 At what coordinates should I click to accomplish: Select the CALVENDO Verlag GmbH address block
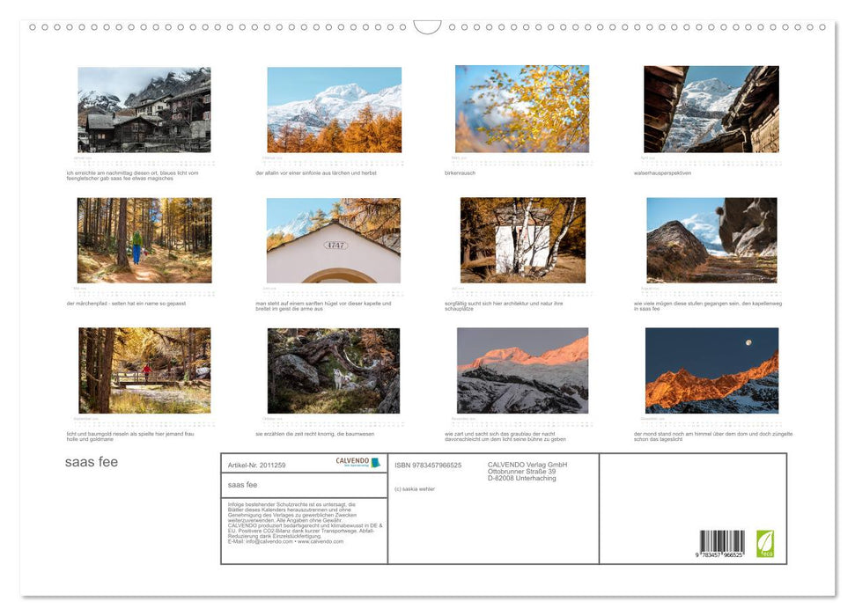(527, 472)
